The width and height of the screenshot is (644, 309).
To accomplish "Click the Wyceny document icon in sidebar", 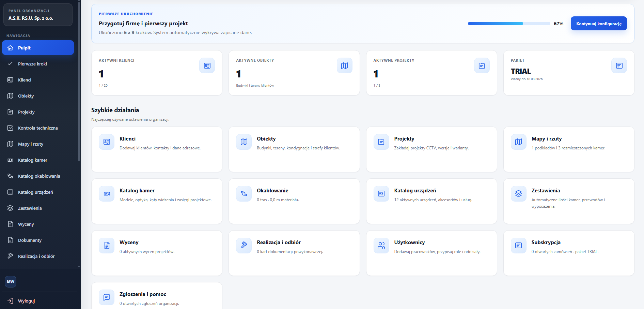I will (10, 224).
